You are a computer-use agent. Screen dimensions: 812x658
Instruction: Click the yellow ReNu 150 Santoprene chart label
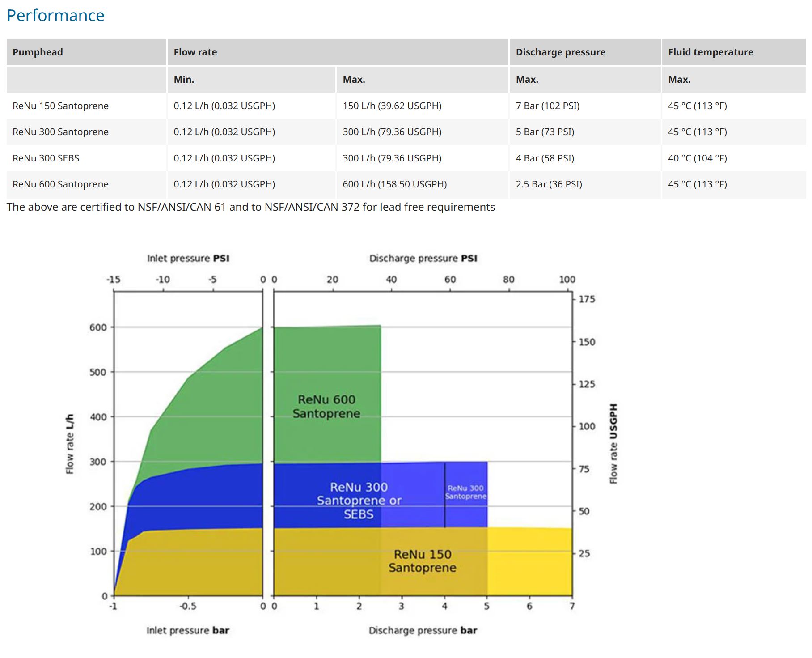coord(422,561)
